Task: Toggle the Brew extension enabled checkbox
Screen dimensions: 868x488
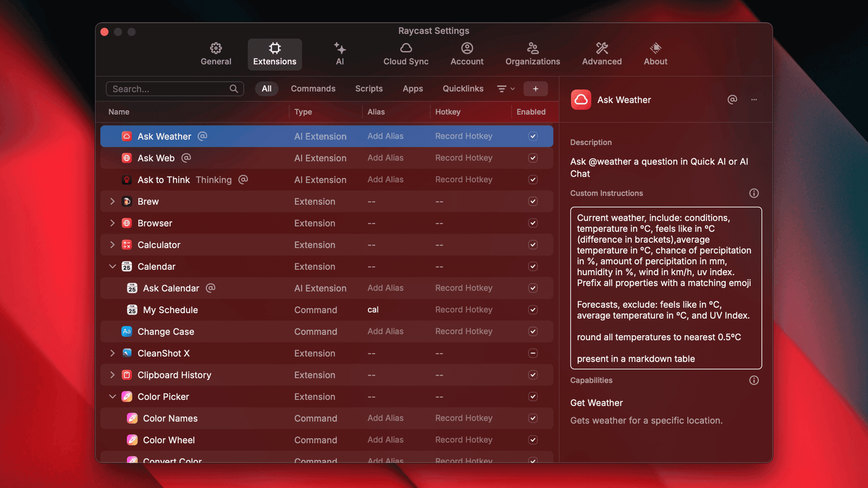Action: point(533,201)
